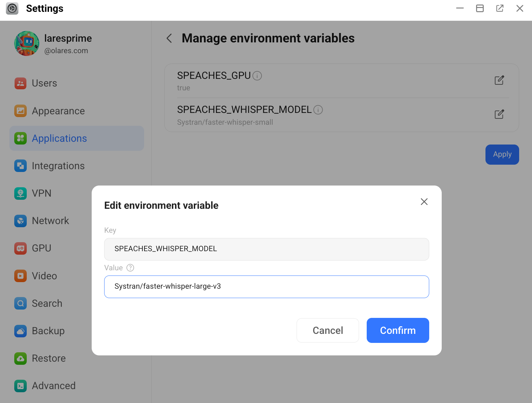532x403 pixels.
Task: Confirm the environment variable edit
Action: 398,330
